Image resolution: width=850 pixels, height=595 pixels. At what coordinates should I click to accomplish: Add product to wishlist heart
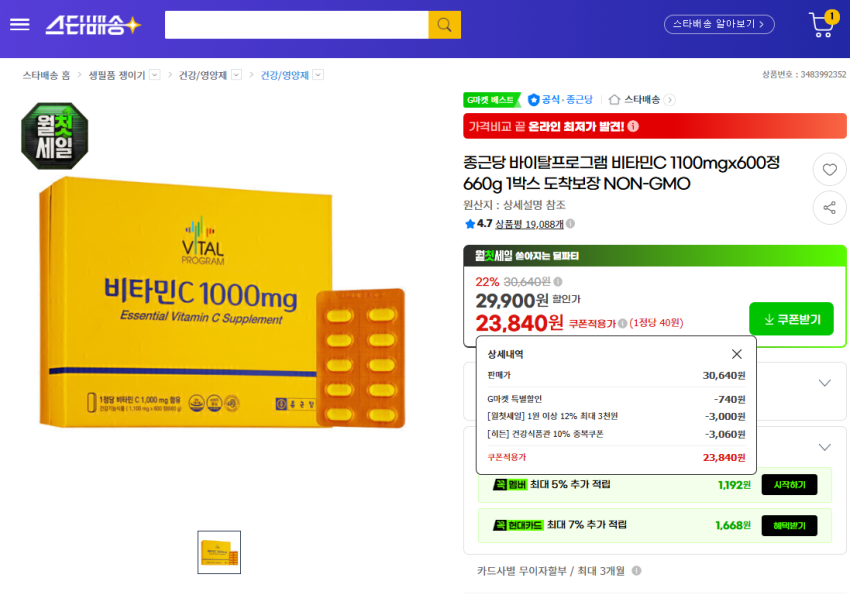829,170
